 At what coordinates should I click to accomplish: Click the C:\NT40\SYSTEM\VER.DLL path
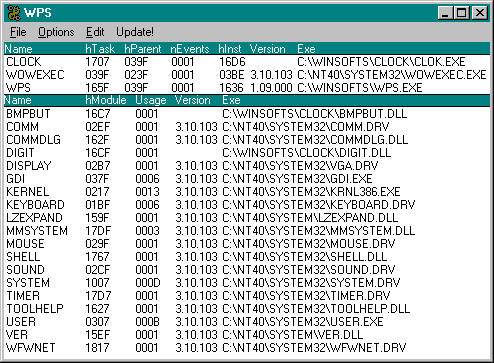coord(292,335)
